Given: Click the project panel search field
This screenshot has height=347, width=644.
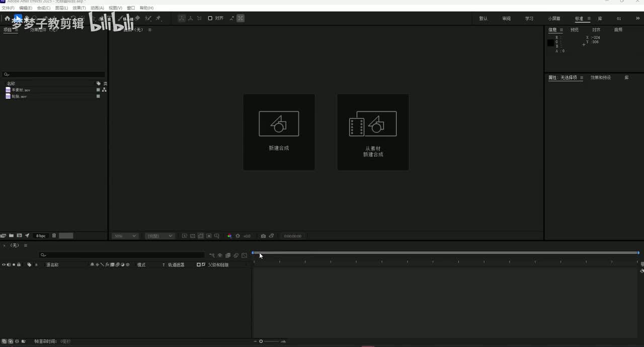Looking at the screenshot, I should click(54, 74).
